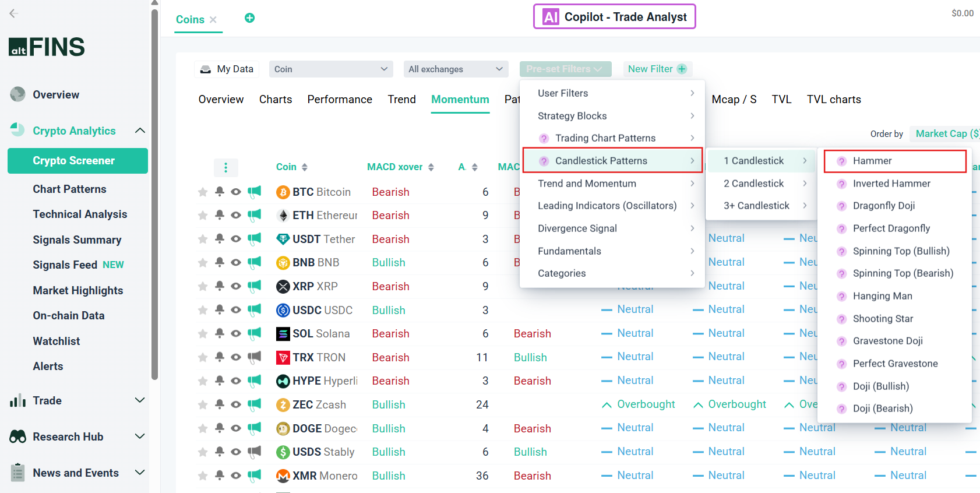Click the back arrow icon in sidebar
This screenshot has height=493, width=980.
pyautogui.click(x=14, y=13)
